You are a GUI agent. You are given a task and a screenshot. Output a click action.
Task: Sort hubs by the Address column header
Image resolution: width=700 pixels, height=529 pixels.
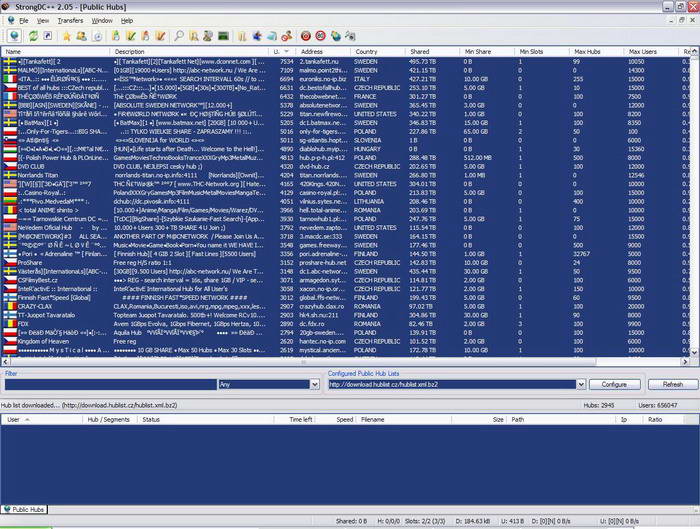[322, 52]
